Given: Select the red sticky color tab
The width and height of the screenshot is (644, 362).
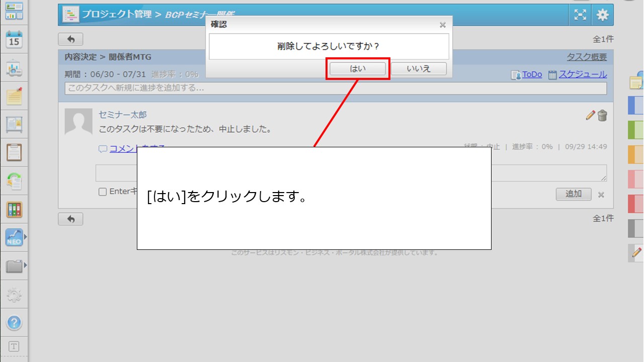Looking at the screenshot, I should 636,204.
